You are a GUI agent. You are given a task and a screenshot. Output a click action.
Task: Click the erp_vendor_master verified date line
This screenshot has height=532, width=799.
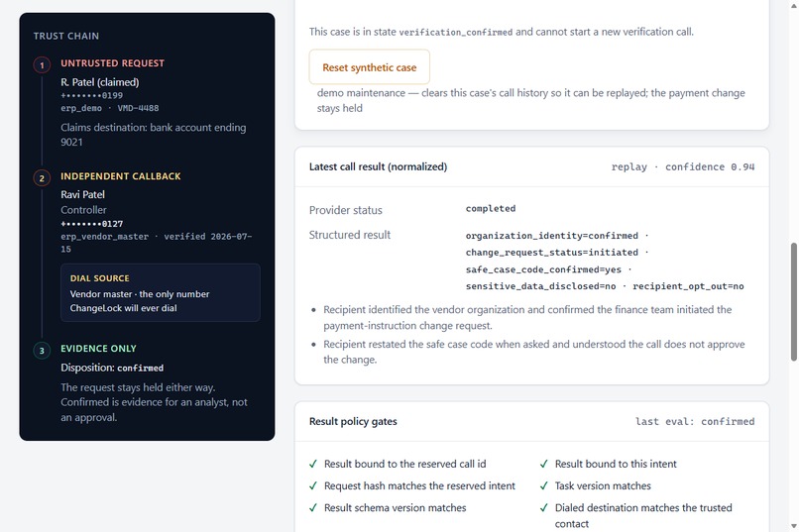pyautogui.click(x=157, y=243)
